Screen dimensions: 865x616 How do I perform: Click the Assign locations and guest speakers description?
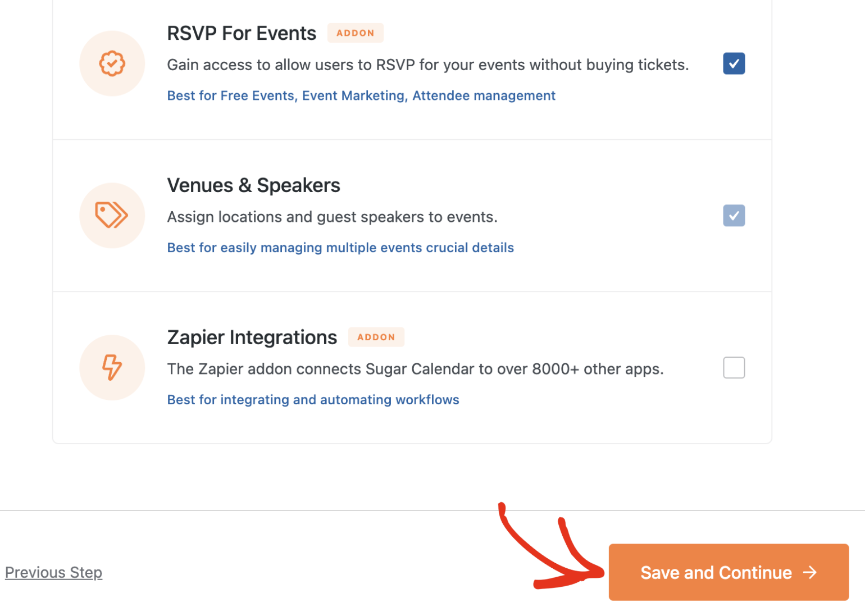pyautogui.click(x=333, y=217)
